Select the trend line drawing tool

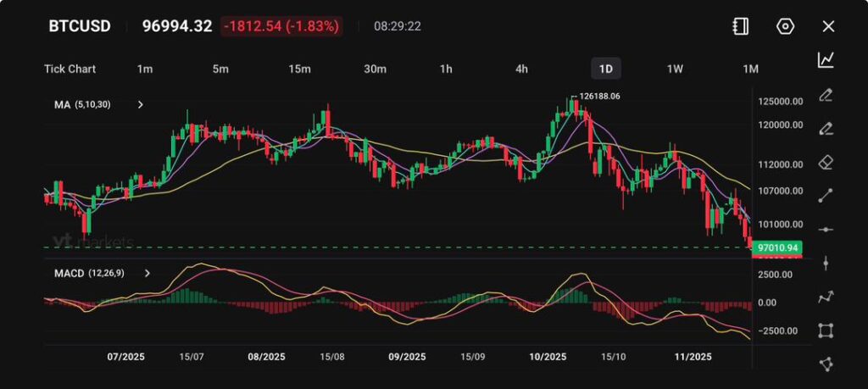click(826, 196)
